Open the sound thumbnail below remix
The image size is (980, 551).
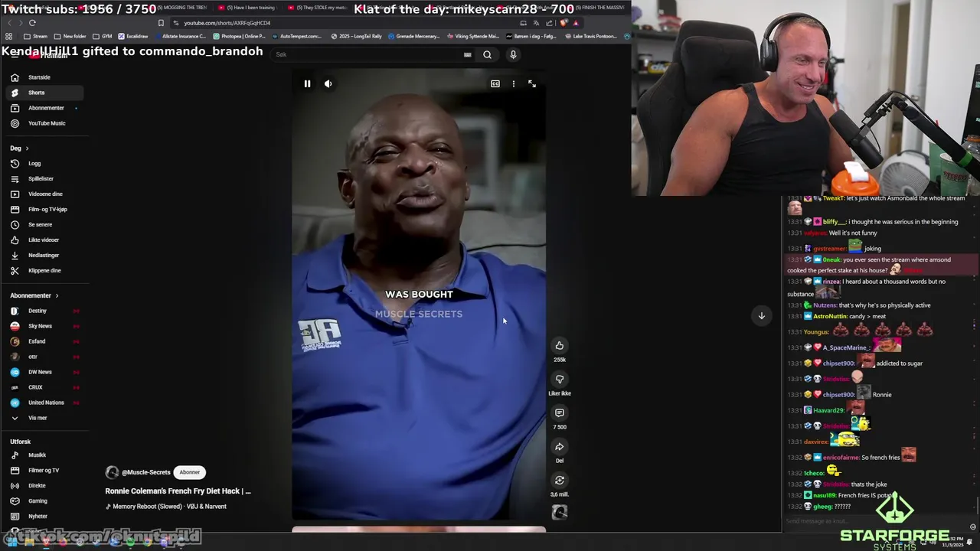pos(560,513)
